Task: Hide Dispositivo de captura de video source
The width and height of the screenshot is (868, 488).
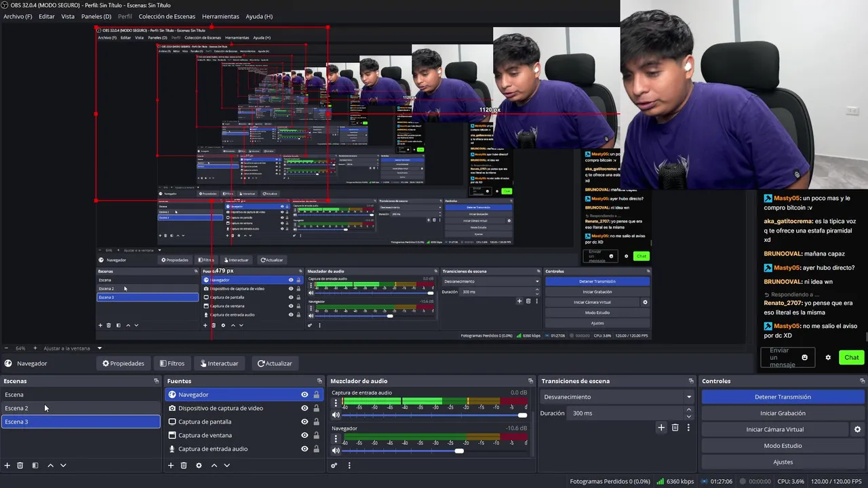Action: 304,408
